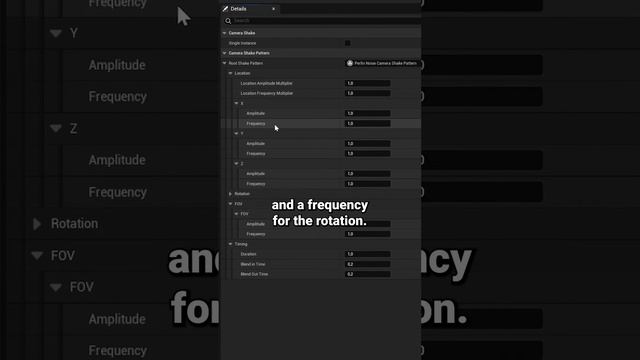Expand the Rotation group in Details panel
The image size is (640, 360).
(x=231, y=194)
